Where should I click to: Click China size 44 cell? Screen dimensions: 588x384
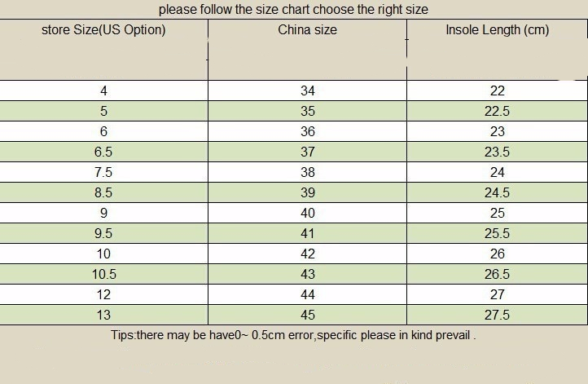307,294
